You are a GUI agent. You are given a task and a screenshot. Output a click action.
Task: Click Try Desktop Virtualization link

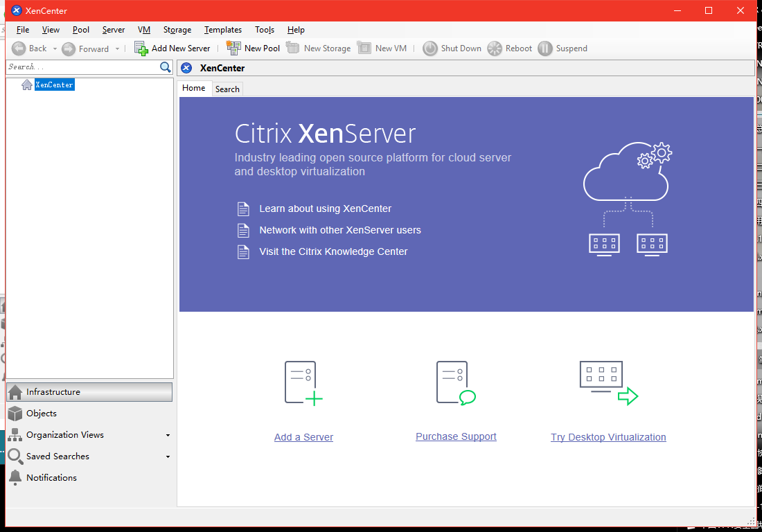pyautogui.click(x=608, y=437)
